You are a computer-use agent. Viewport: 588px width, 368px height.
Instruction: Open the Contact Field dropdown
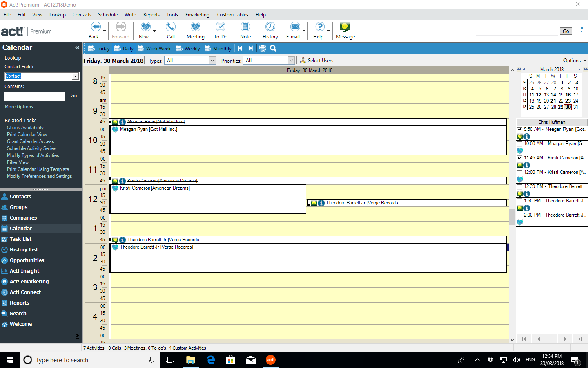tap(75, 76)
